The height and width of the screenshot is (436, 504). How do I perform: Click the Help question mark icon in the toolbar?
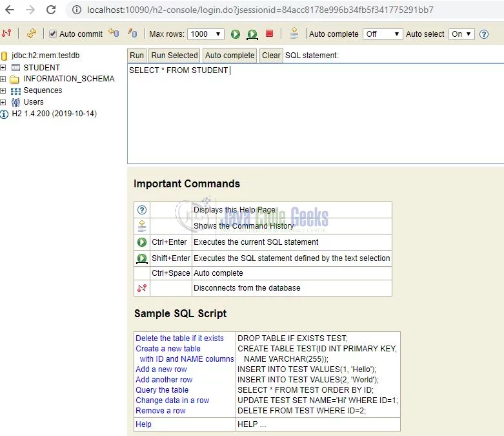(484, 34)
